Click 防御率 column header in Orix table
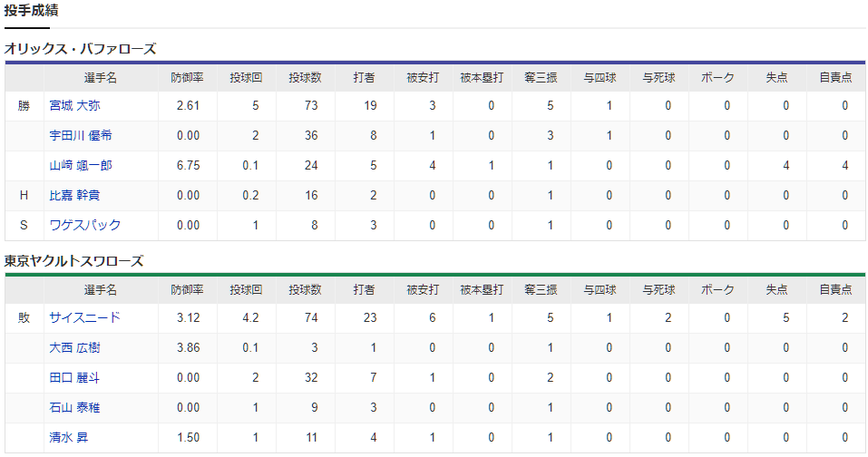This screenshot has width=868, height=457. [x=187, y=77]
